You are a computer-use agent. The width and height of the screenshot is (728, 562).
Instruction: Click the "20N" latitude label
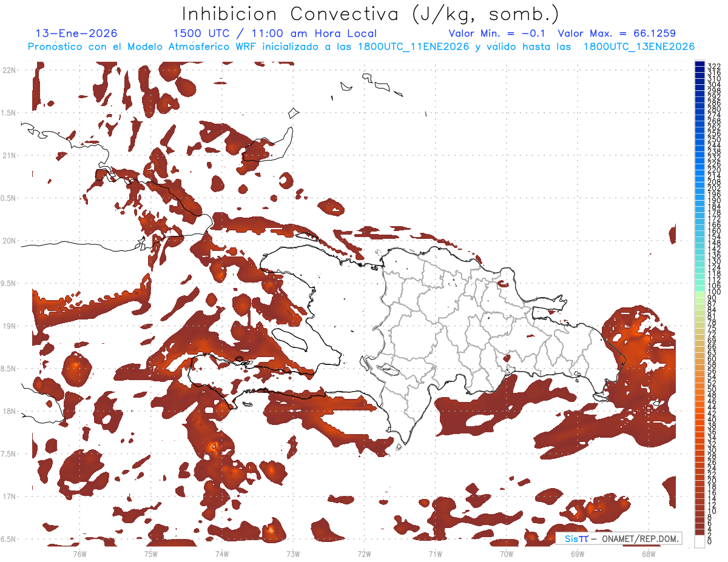[x=10, y=241]
